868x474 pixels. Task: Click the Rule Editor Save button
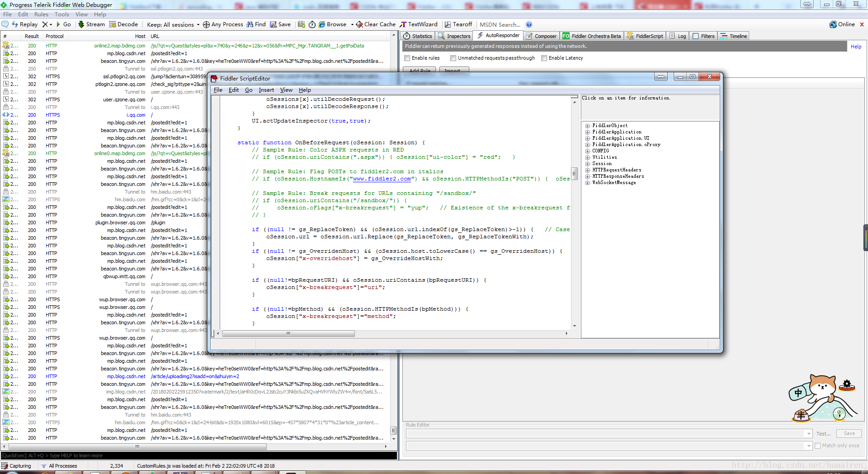849,433
